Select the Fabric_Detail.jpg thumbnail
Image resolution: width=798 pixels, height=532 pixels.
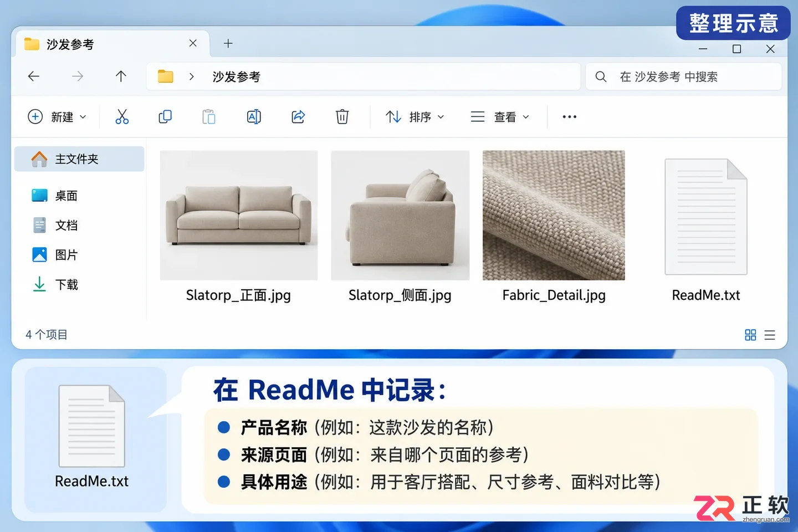pyautogui.click(x=554, y=215)
